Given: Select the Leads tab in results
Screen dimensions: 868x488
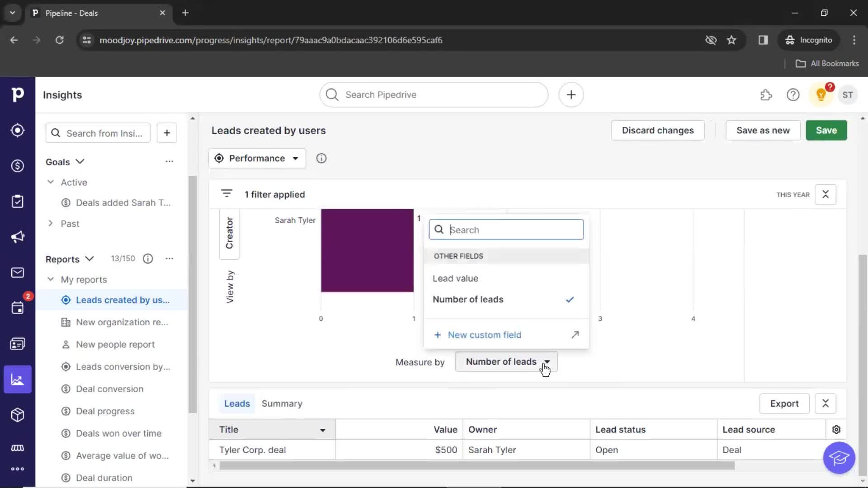Looking at the screenshot, I should tap(237, 404).
